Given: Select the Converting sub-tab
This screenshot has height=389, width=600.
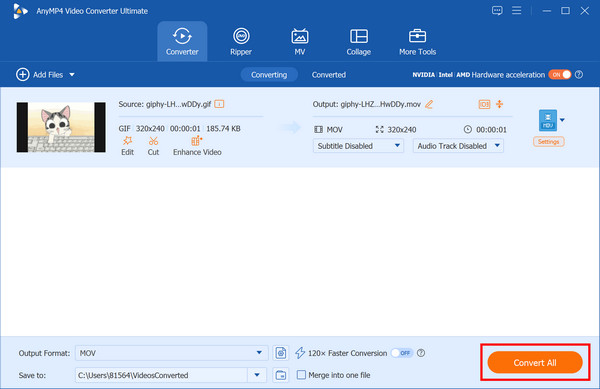Looking at the screenshot, I should [269, 75].
